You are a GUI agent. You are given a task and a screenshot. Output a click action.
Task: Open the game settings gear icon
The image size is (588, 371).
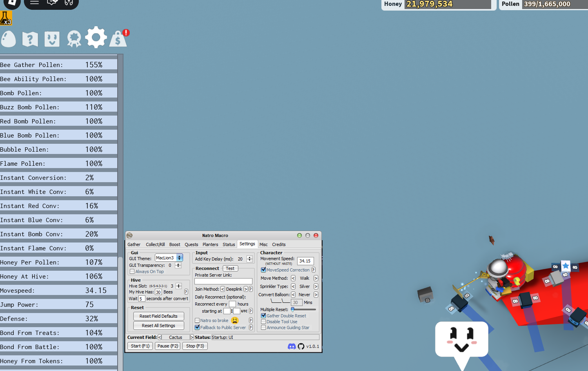tap(96, 38)
